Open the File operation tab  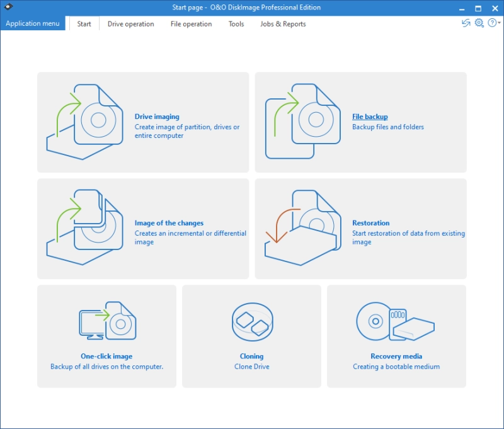click(192, 24)
